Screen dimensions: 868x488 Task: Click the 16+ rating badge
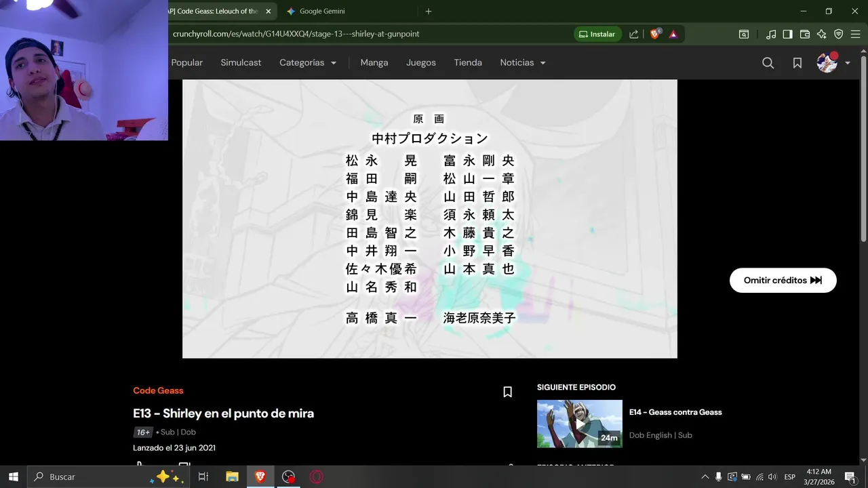pos(143,432)
